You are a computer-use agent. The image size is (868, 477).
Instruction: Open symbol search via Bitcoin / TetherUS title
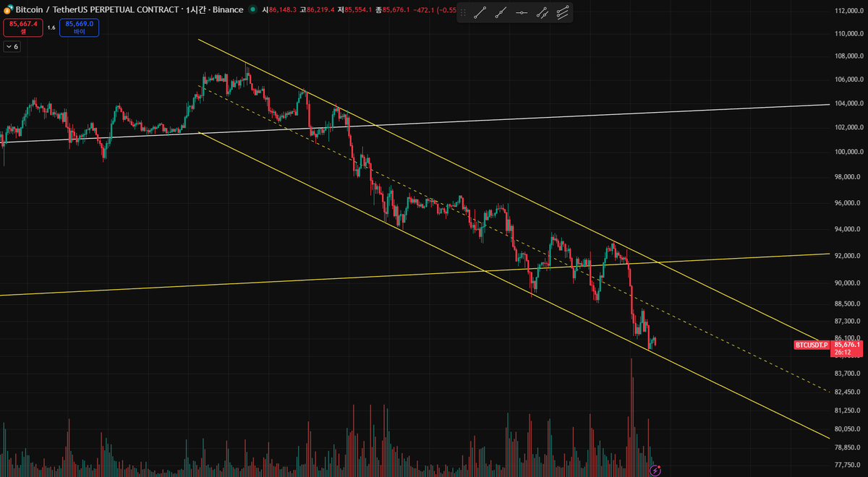(98, 9)
